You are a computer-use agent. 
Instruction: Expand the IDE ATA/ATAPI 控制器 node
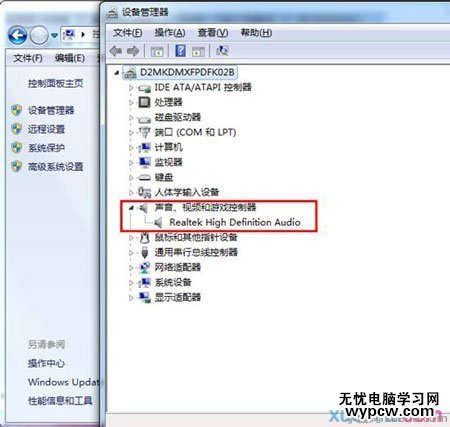131,88
